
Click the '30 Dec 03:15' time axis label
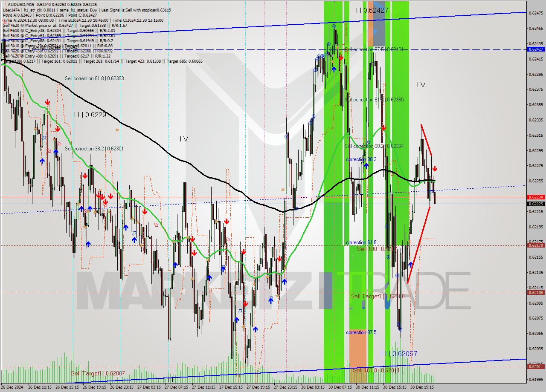pyautogui.click(x=313, y=388)
